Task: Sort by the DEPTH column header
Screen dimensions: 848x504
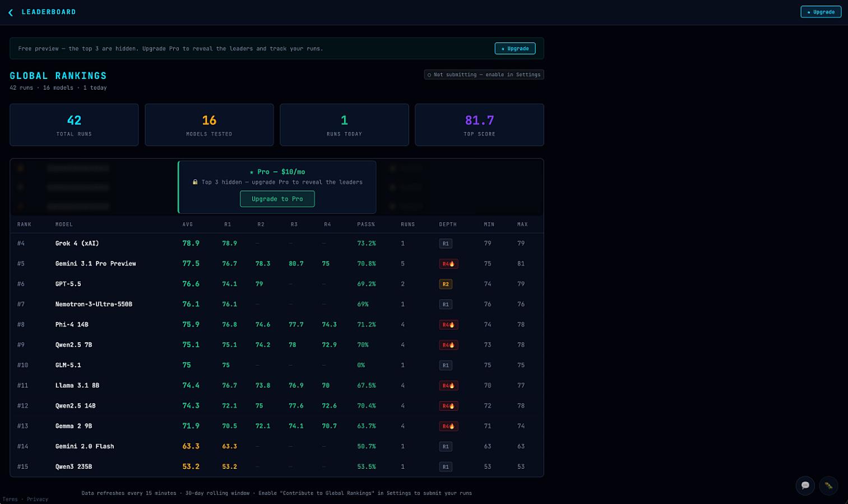Action: click(x=448, y=225)
